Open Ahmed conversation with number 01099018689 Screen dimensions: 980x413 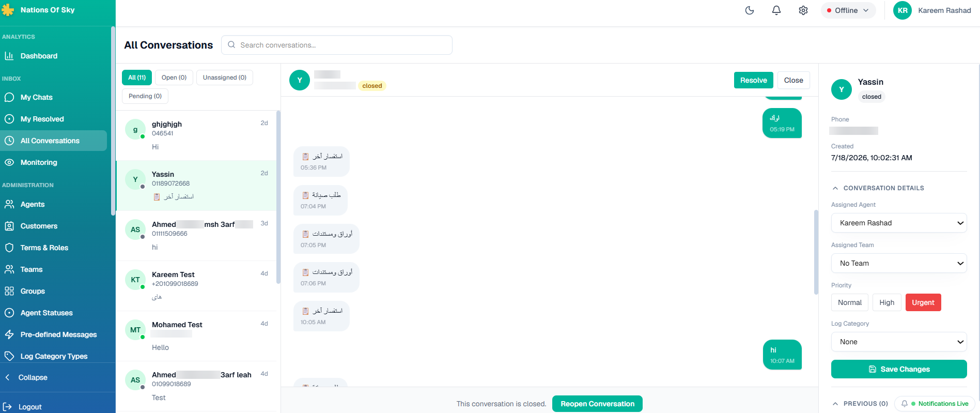[x=196, y=386]
